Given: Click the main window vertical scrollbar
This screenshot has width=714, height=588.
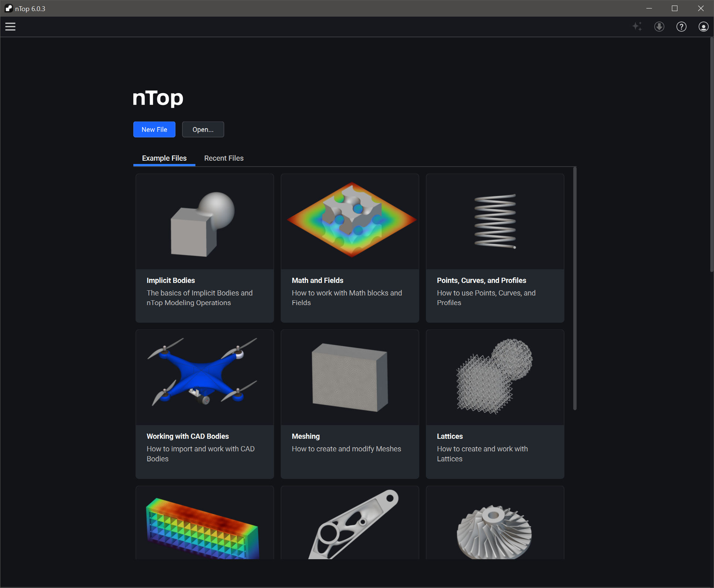Looking at the screenshot, I should 712,155.
